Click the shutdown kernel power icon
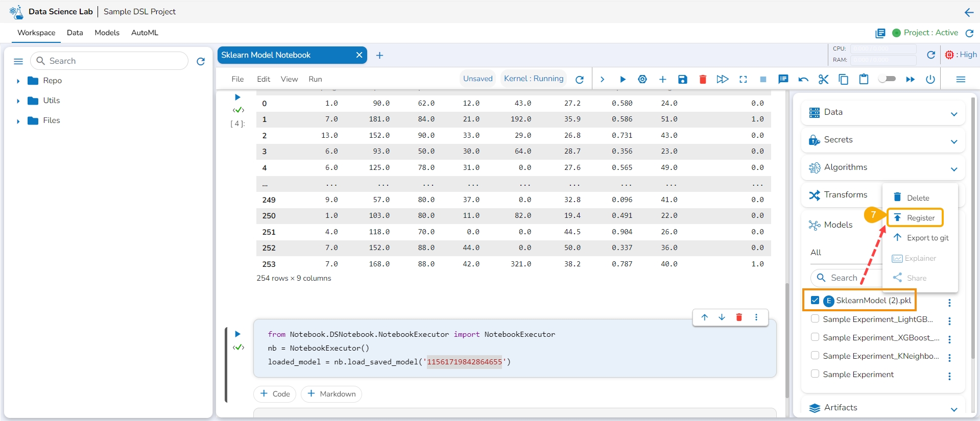This screenshot has width=980, height=421. (930, 79)
